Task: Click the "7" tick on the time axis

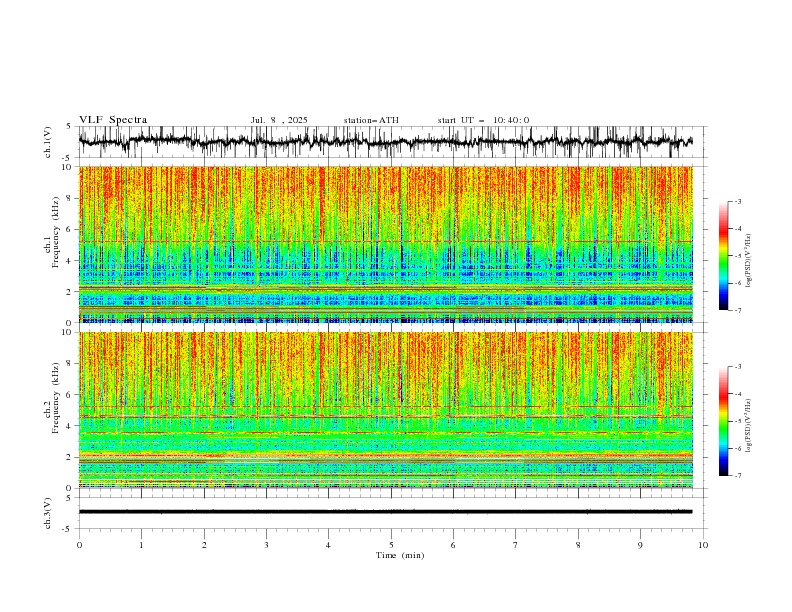Action: point(516,545)
